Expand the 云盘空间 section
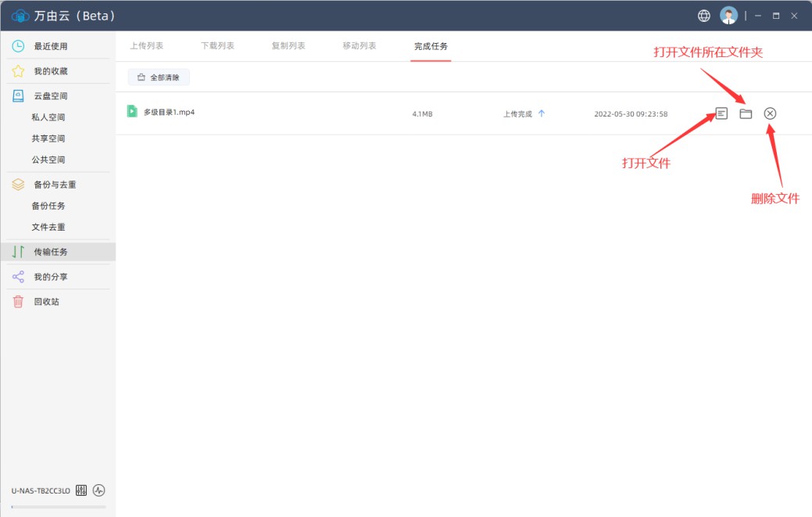The width and height of the screenshot is (812, 517). [x=50, y=96]
